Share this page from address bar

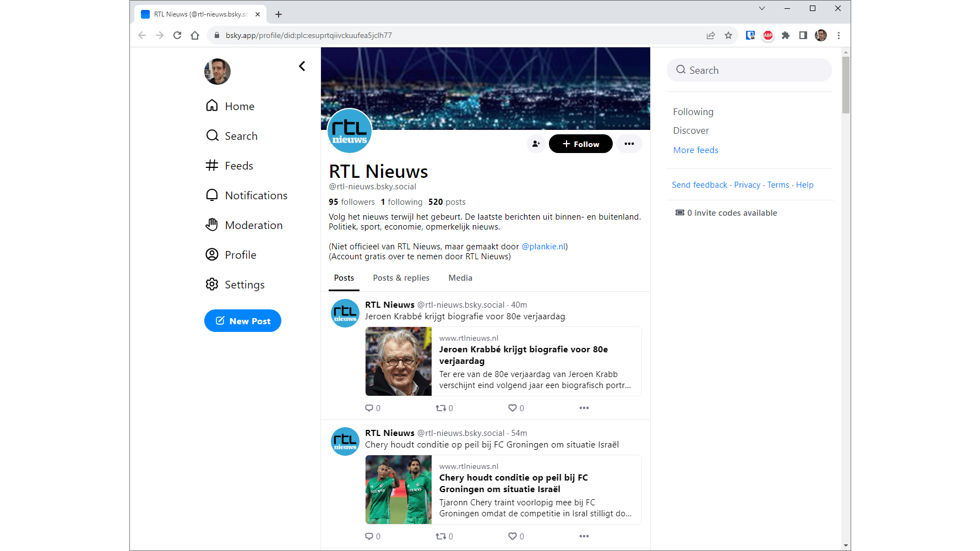(711, 35)
